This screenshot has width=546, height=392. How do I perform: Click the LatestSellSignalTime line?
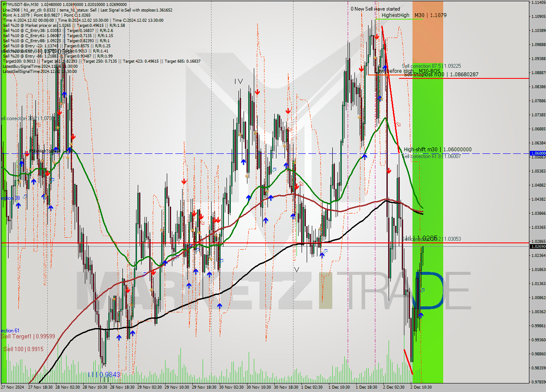40,71
